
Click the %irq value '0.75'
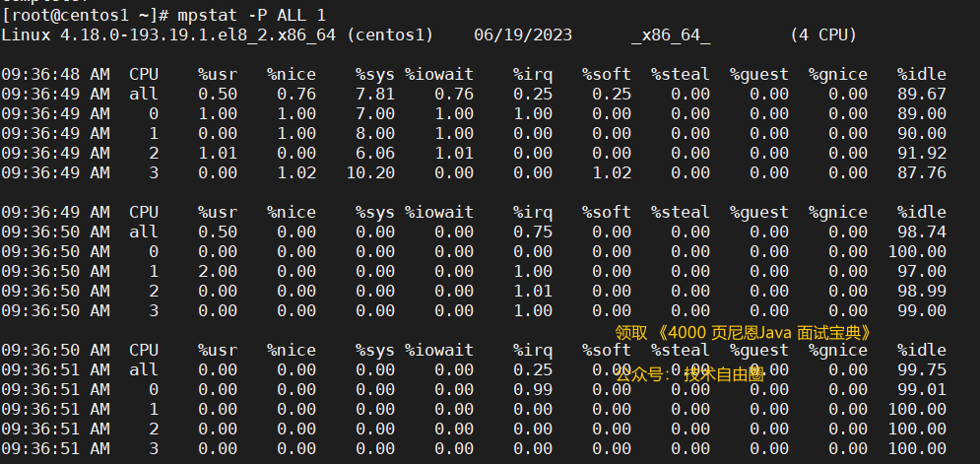point(533,232)
